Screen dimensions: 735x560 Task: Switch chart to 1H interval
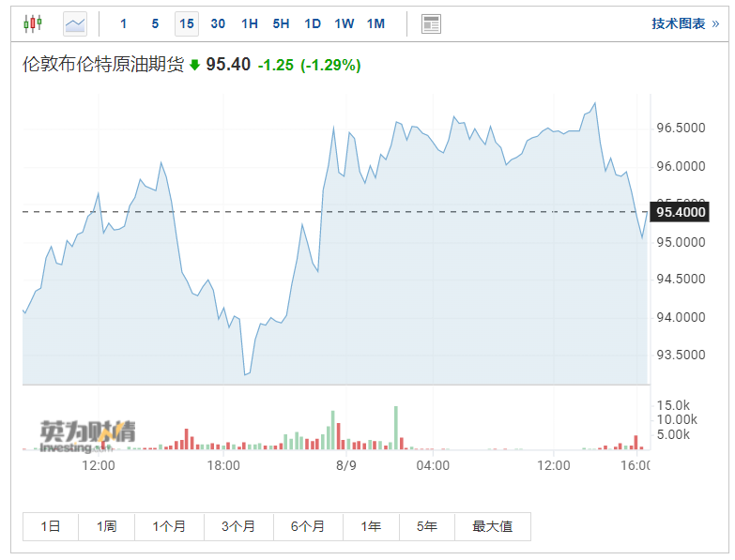[x=250, y=23]
